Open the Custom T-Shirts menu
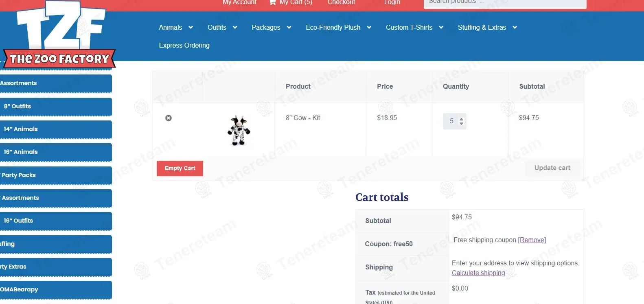Viewport: 644px width, 304px height. point(409,27)
